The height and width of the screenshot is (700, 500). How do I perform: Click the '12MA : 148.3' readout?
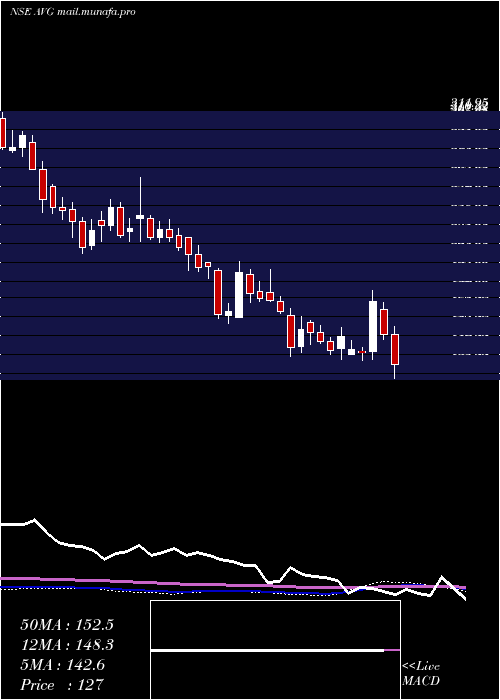click(67, 645)
